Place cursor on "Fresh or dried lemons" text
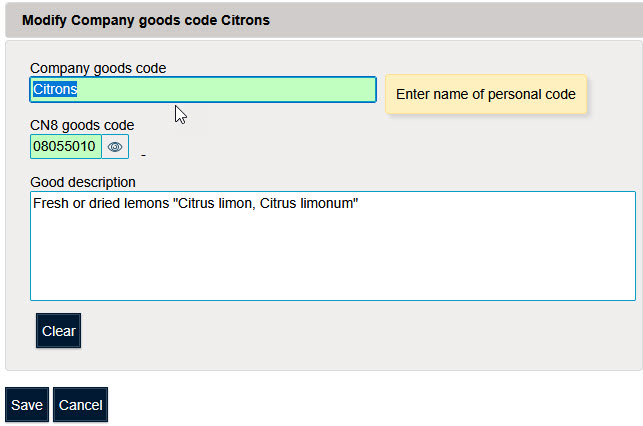 pos(100,204)
